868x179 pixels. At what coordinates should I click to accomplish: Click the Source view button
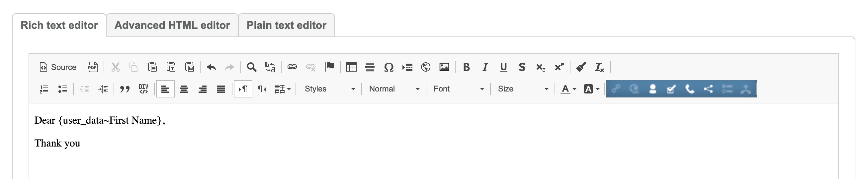[x=58, y=67]
